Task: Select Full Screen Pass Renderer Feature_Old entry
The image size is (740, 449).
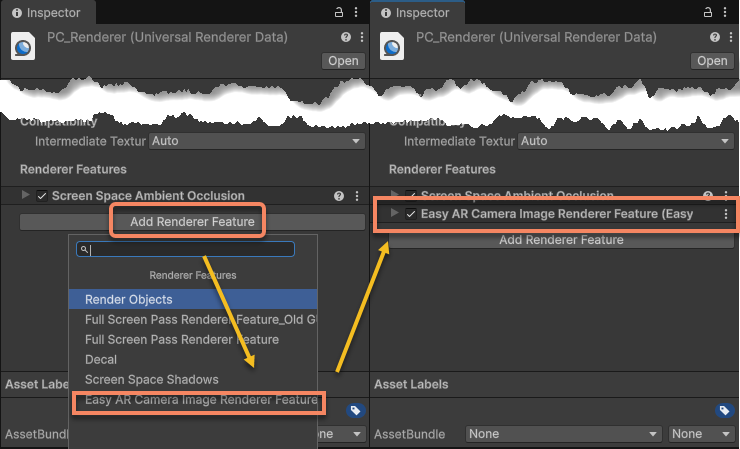Action: [193, 320]
